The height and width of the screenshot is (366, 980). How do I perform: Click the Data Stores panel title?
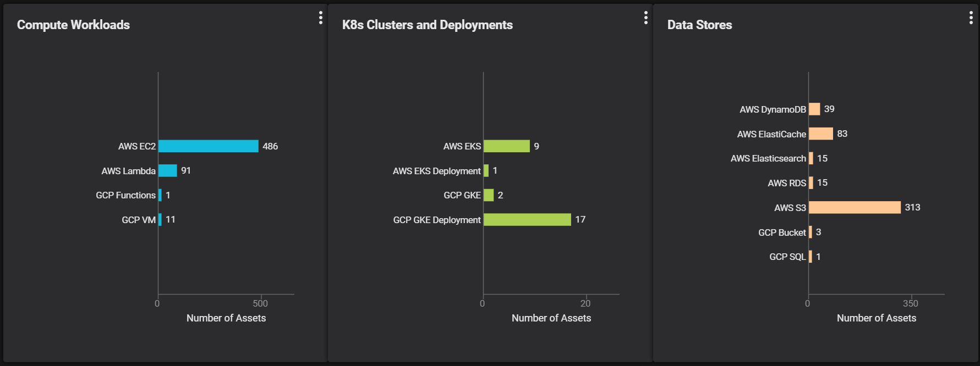[x=699, y=25]
